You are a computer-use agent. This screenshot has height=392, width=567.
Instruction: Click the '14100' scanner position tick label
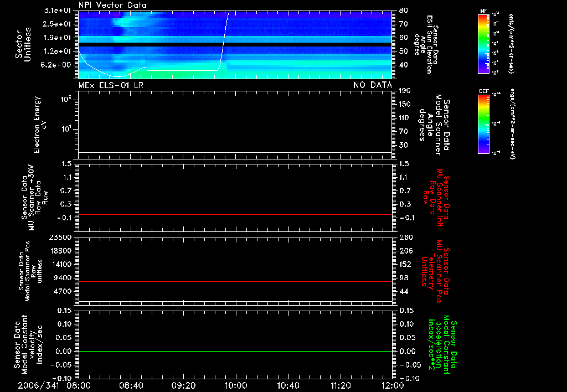(x=60, y=264)
